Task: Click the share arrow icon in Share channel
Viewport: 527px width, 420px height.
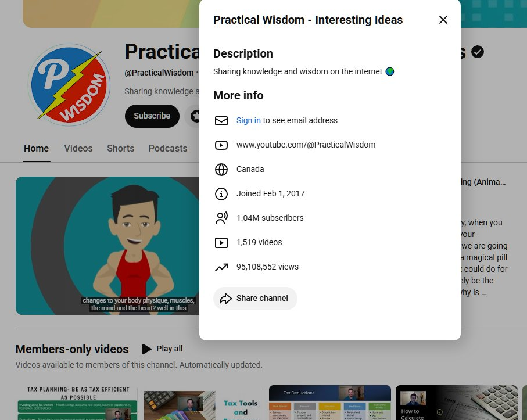Action: coord(225,299)
